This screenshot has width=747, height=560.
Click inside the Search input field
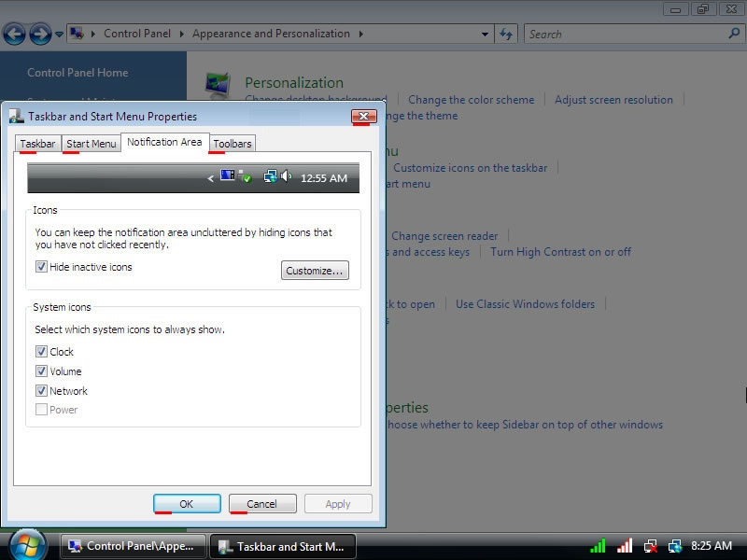pos(626,35)
